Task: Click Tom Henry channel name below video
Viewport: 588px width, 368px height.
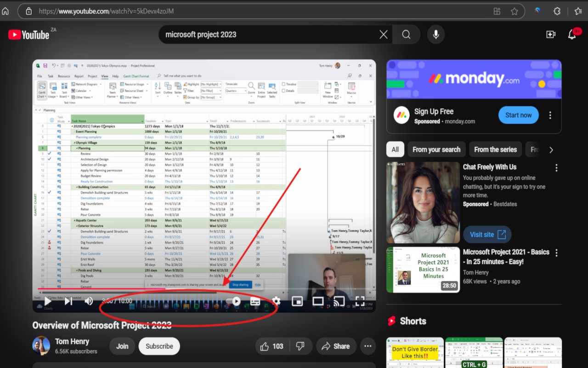Action: pos(72,341)
